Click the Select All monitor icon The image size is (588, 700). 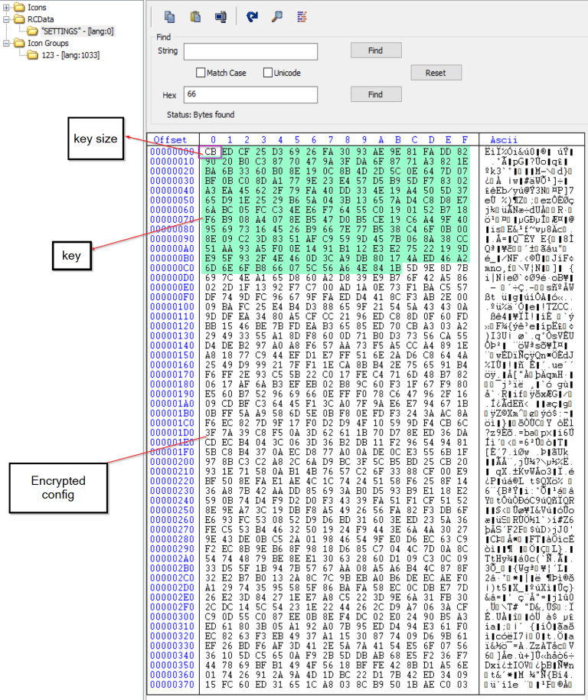pos(220,16)
